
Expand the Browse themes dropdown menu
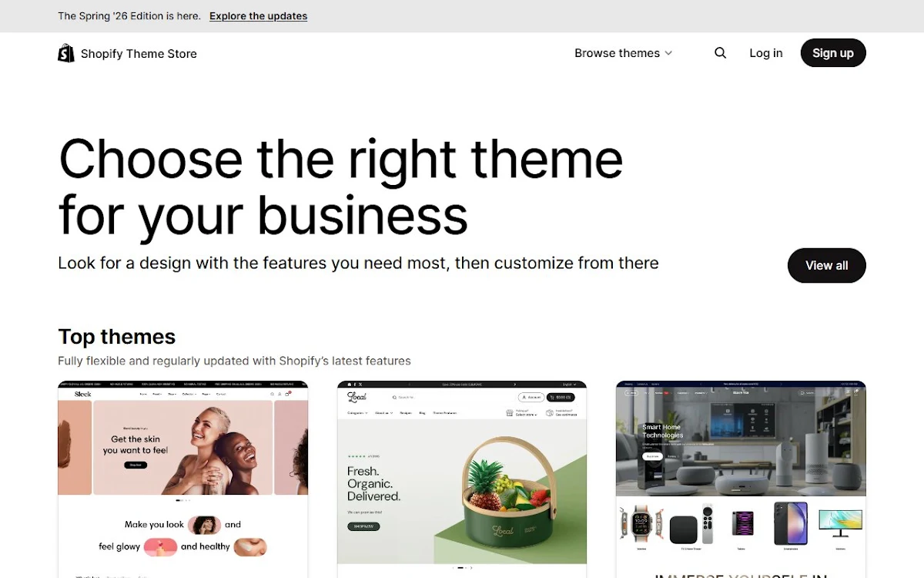tap(624, 53)
